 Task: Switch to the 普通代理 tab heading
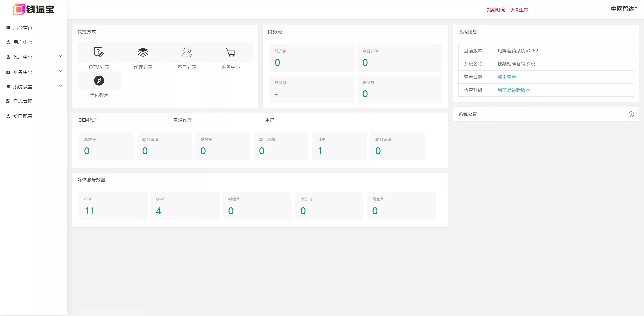(x=182, y=120)
